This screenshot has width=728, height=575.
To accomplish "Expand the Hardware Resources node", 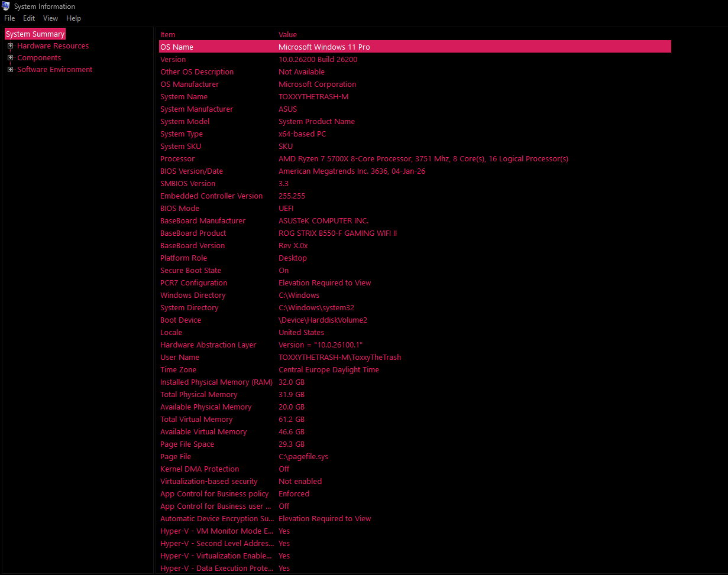I will [10, 46].
